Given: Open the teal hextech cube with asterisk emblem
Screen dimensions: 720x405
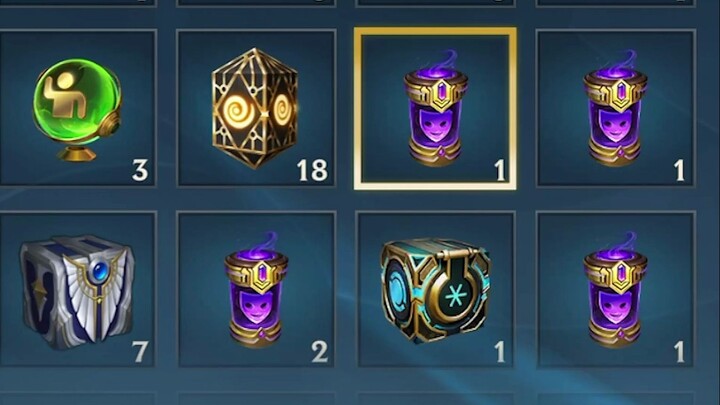Looking at the screenshot, I should (x=435, y=290).
